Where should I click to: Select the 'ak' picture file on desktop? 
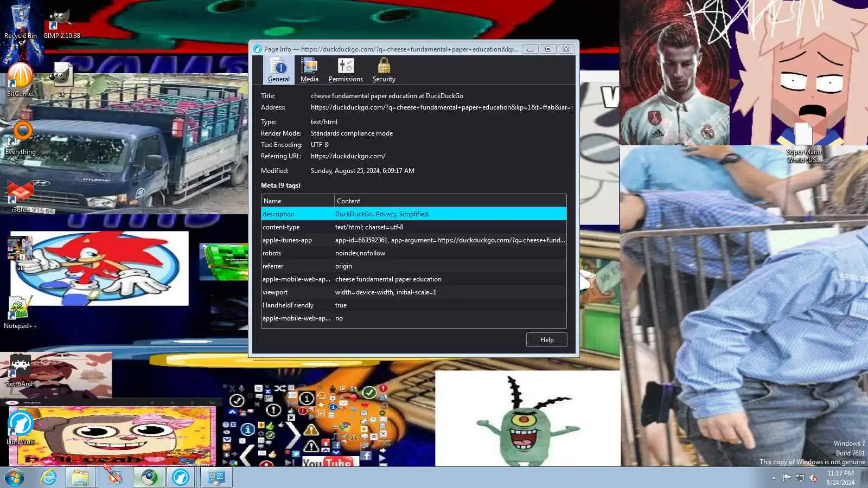[20, 253]
